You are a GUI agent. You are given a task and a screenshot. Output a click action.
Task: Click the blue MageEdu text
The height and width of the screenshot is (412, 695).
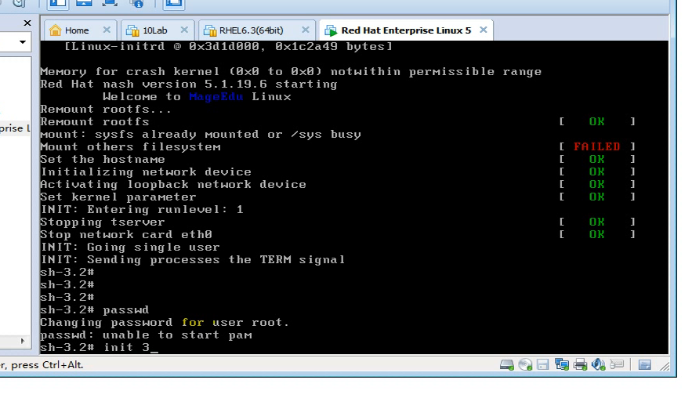[x=216, y=97]
